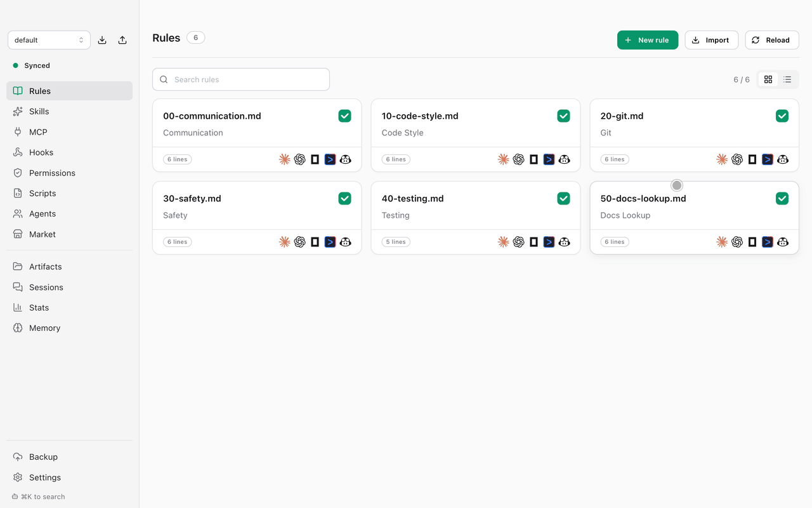Click the terminal prompt icon on 40-testing.md card
Screen dimensions: 812x508
(549, 242)
